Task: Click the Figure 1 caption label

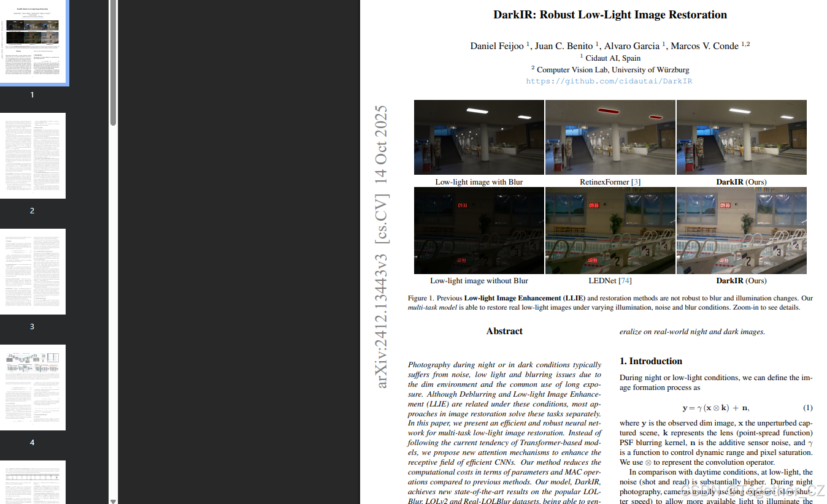Action: (421, 299)
